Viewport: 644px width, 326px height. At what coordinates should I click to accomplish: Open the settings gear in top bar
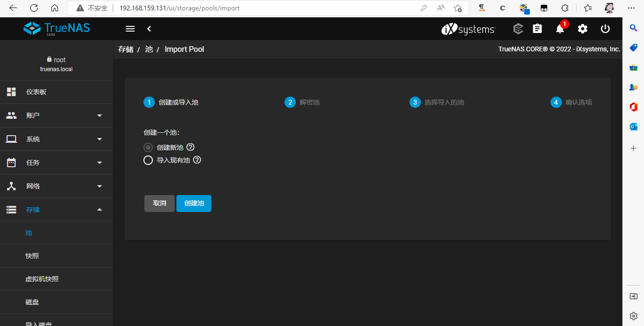pyautogui.click(x=583, y=29)
